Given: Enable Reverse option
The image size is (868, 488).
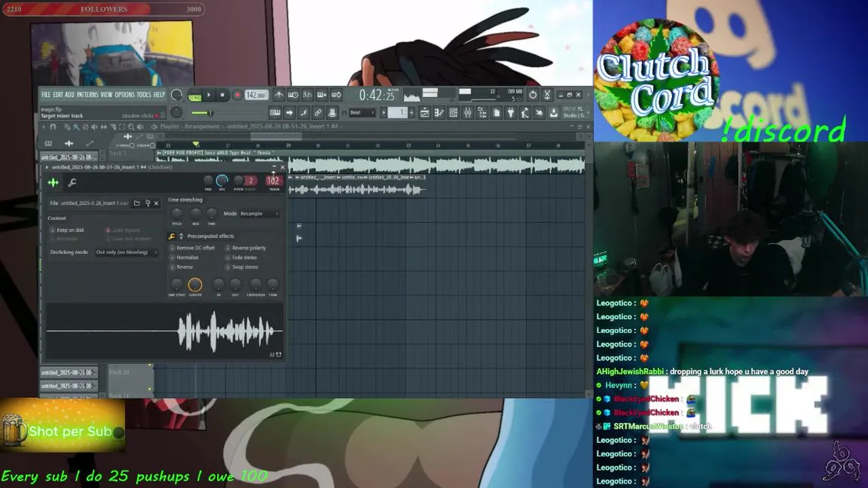Looking at the screenshot, I should click(182, 267).
